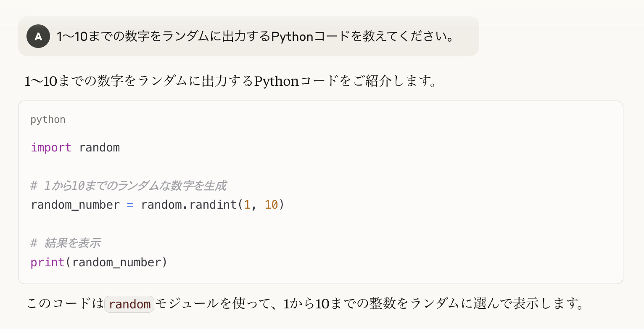The width and height of the screenshot is (644, 329).
Task: Click the inline random code tag in explanation
Action: click(129, 304)
